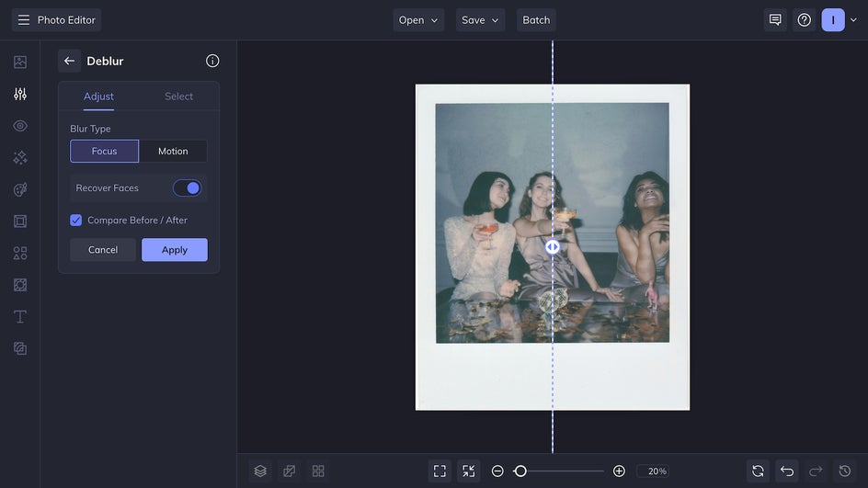Open the Graphics shapes sidebar icon
This screenshot has height=488, width=868.
coord(20,254)
